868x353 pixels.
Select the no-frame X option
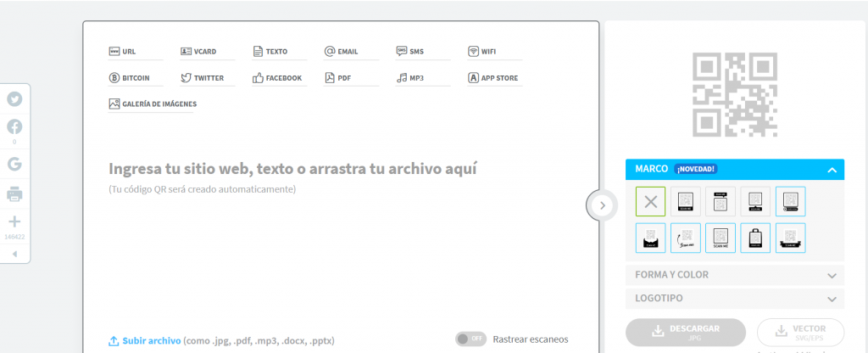tap(650, 201)
